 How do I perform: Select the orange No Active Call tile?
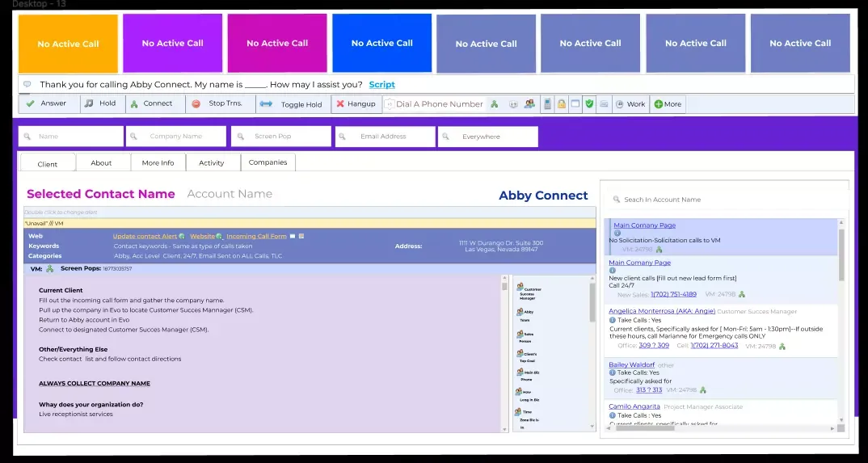pos(68,44)
